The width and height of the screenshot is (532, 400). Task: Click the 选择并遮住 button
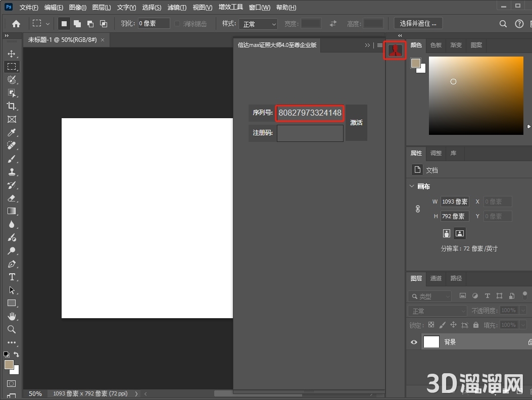[418, 23]
